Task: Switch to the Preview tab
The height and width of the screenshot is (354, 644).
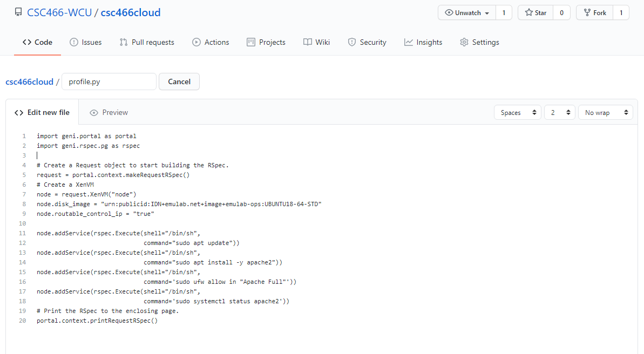Action: 109,113
